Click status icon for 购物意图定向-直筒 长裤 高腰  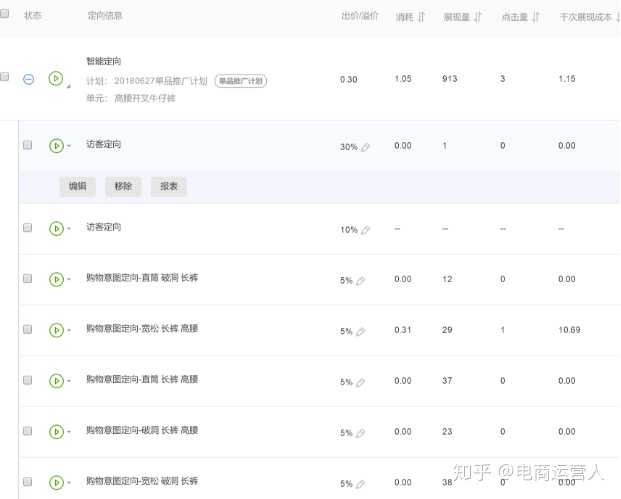pyautogui.click(x=56, y=381)
